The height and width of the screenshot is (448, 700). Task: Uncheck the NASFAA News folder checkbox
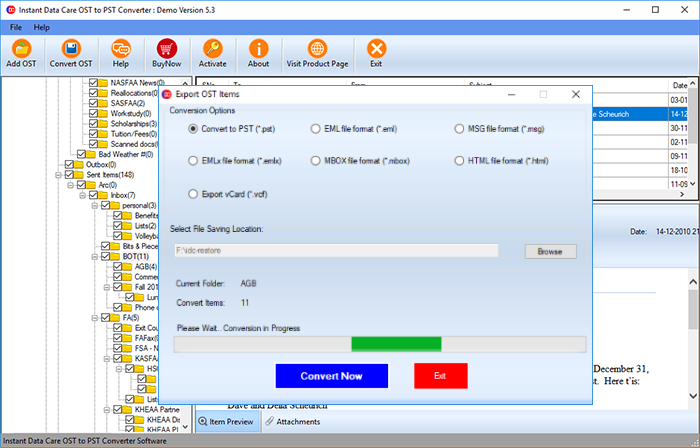(x=93, y=83)
